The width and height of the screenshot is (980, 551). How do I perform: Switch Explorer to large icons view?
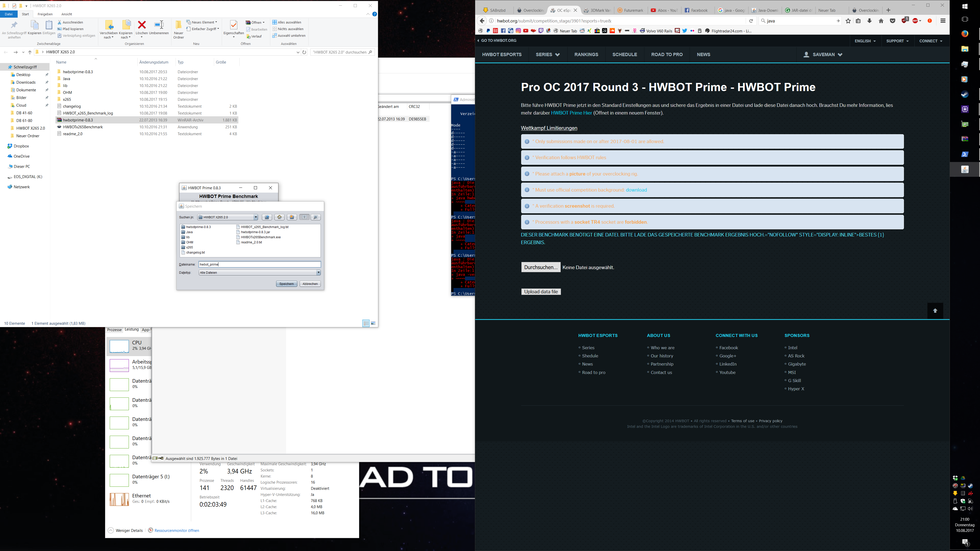[x=373, y=323]
